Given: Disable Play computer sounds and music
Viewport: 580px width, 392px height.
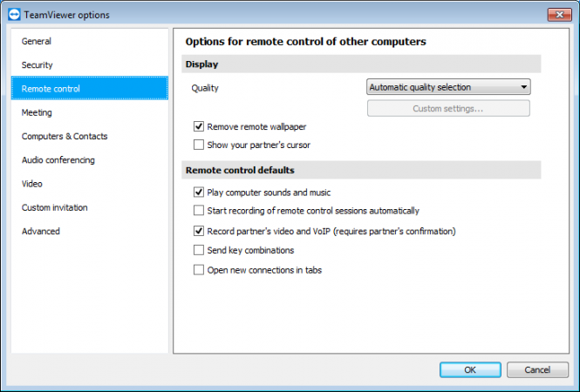Looking at the screenshot, I should pos(199,193).
